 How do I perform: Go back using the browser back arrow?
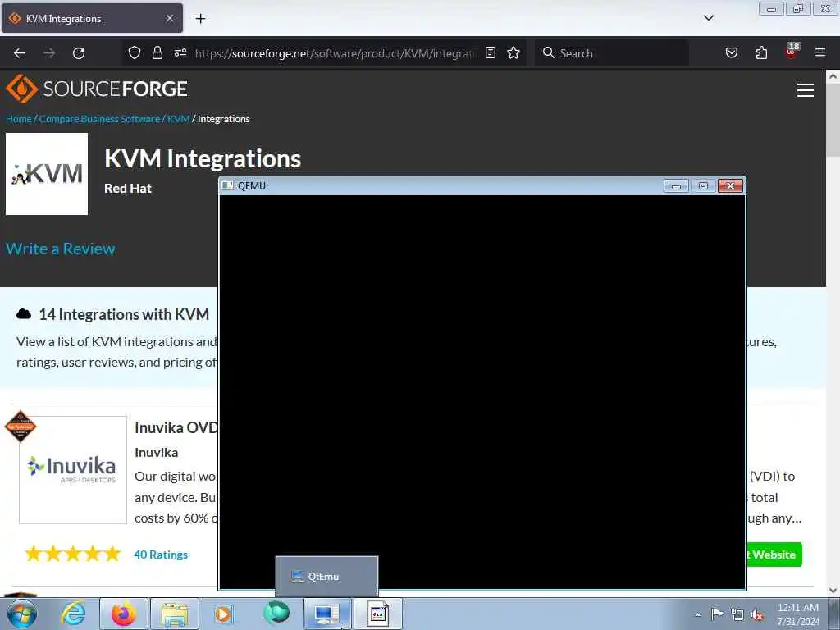20,53
